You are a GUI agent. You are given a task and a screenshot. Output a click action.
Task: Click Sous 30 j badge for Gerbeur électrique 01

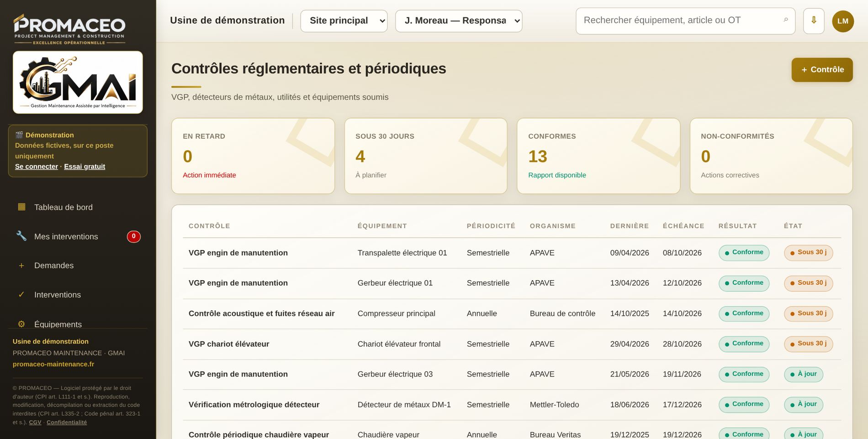pyautogui.click(x=808, y=283)
